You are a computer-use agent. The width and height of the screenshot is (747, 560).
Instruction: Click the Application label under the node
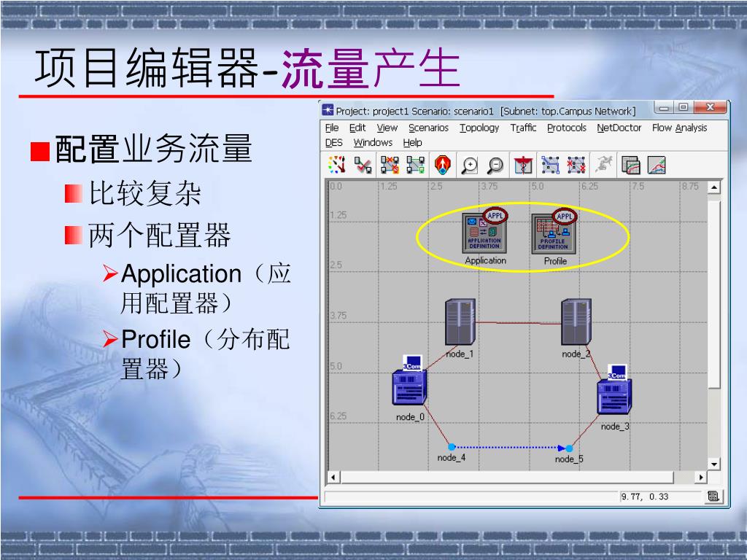485,260
